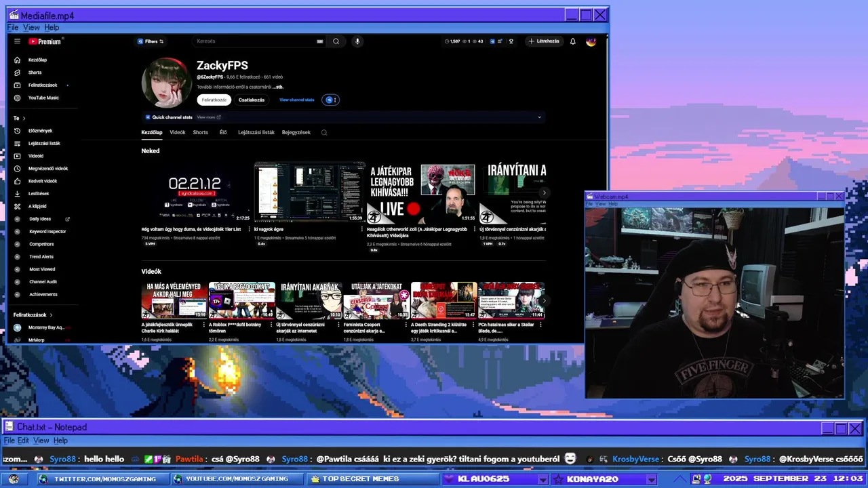Screen dimensions: 868x488
Task: Open the Charlie Kirk video thumbnail
Action: tap(174, 300)
